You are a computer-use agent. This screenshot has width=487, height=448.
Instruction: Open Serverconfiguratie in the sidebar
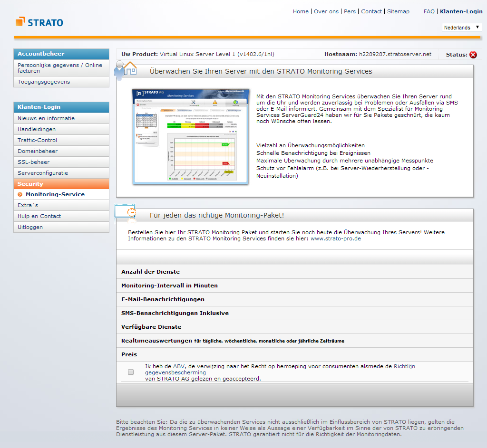(x=43, y=173)
